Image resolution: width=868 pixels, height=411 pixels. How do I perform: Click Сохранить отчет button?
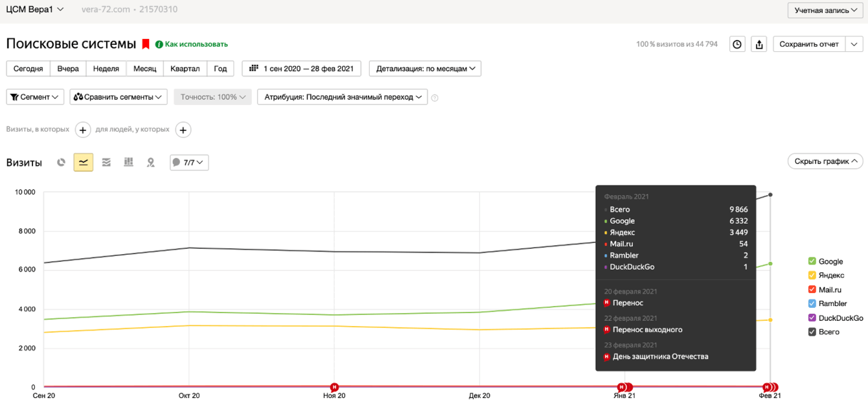click(x=809, y=44)
